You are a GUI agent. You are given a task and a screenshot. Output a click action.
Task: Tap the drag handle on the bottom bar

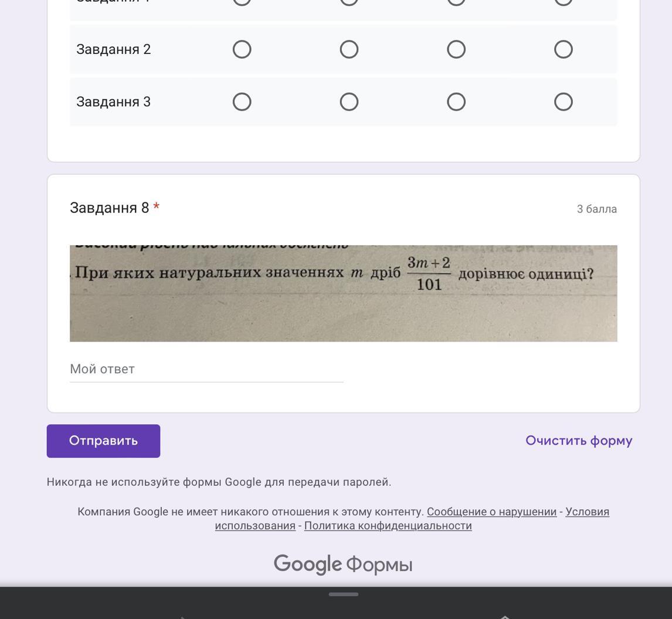(344, 594)
